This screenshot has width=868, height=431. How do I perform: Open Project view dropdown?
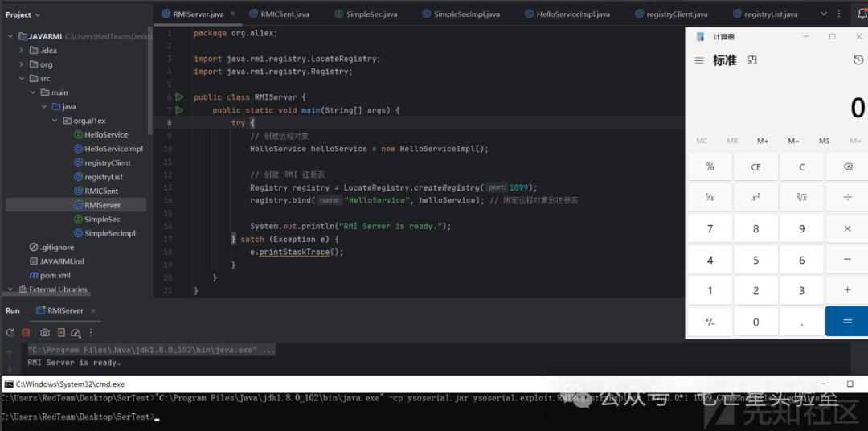[23, 15]
